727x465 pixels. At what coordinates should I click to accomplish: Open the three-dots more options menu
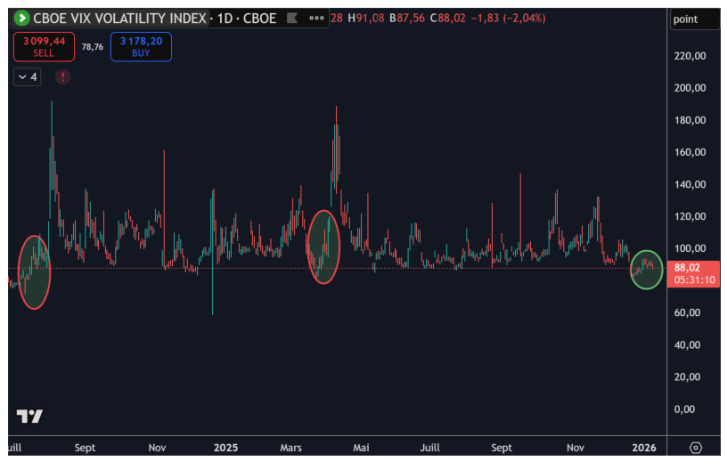317,19
